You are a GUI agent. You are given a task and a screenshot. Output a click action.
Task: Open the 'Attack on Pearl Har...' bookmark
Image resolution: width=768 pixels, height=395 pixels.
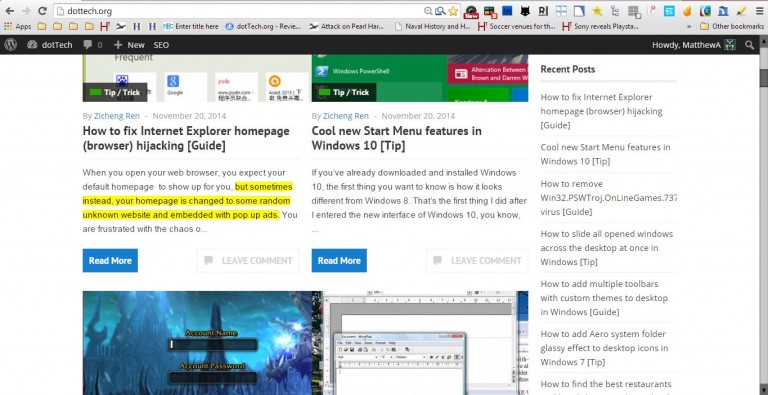click(346, 26)
